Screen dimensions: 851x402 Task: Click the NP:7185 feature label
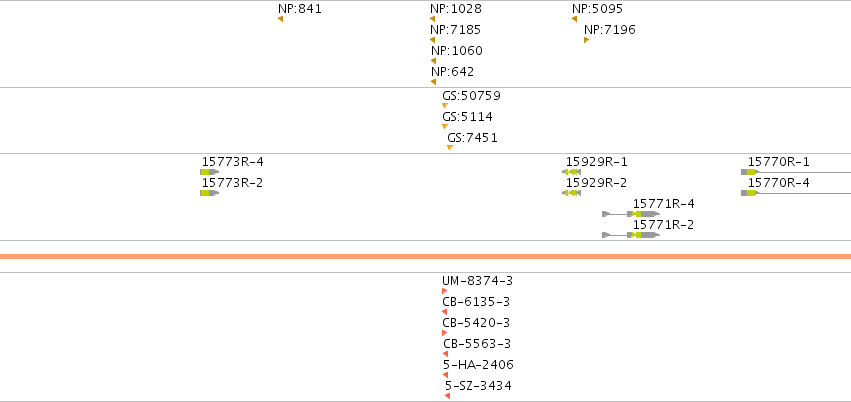pos(455,30)
